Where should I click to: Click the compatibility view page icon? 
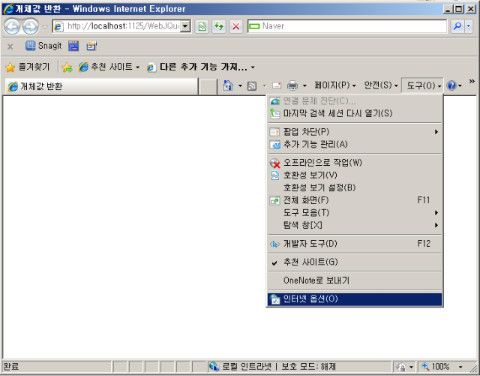202,26
